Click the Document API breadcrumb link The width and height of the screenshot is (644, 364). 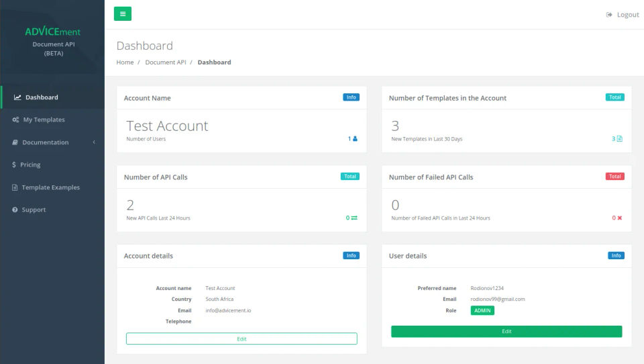165,62
